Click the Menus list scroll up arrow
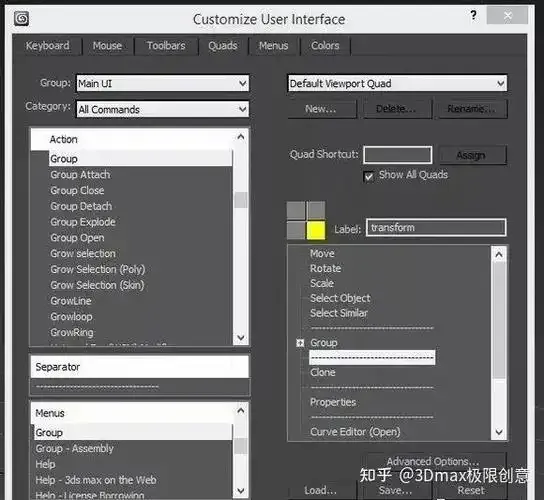This screenshot has width=544, height=500. click(x=241, y=411)
